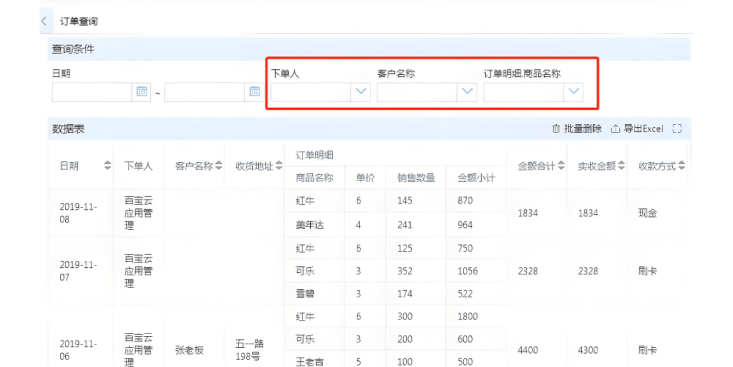Click the 销售数量 sub-column header
The width and height of the screenshot is (733, 367).
pyautogui.click(x=416, y=178)
